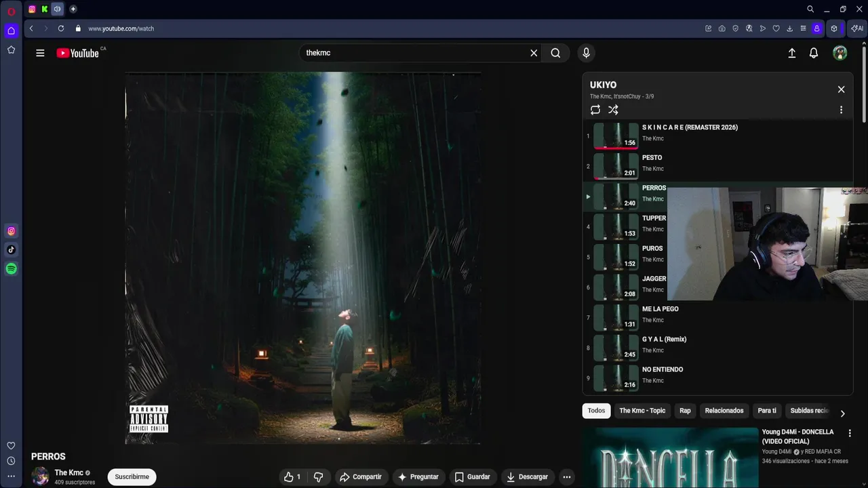868x488 pixels.
Task: Open the sidebar history clock
Action: coord(11,461)
